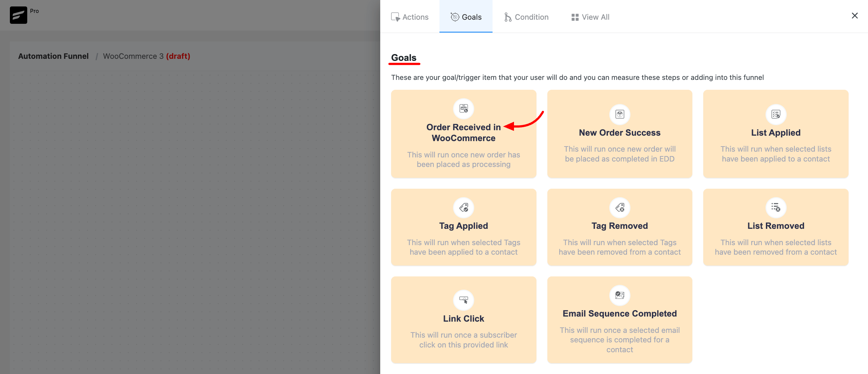Select Email Sequence Completed goal
868x374 pixels.
tap(620, 320)
